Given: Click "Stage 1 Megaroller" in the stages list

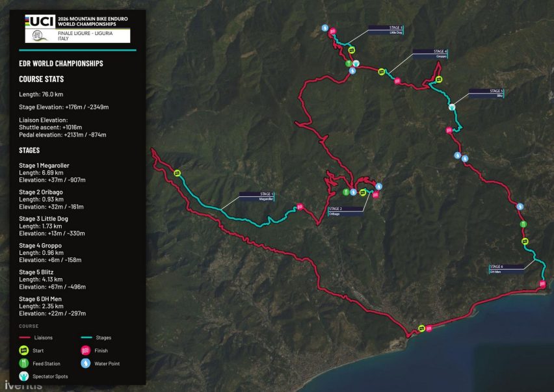Looking at the screenshot, I should pos(44,165).
